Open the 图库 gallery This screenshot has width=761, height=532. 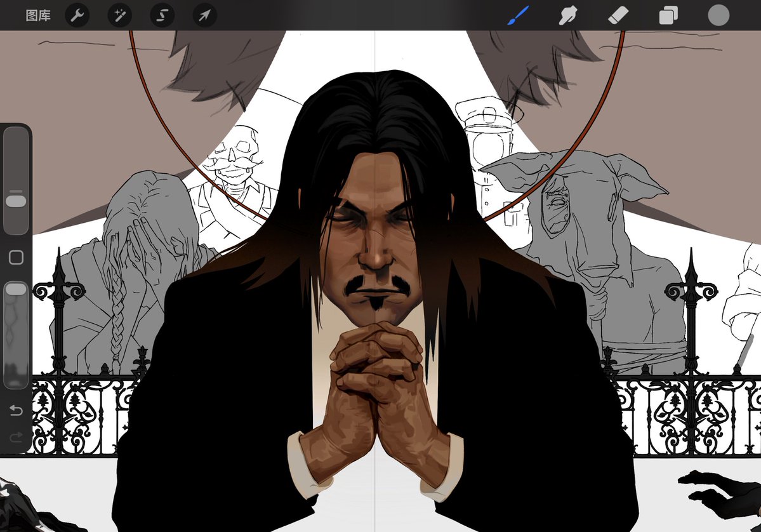38,15
